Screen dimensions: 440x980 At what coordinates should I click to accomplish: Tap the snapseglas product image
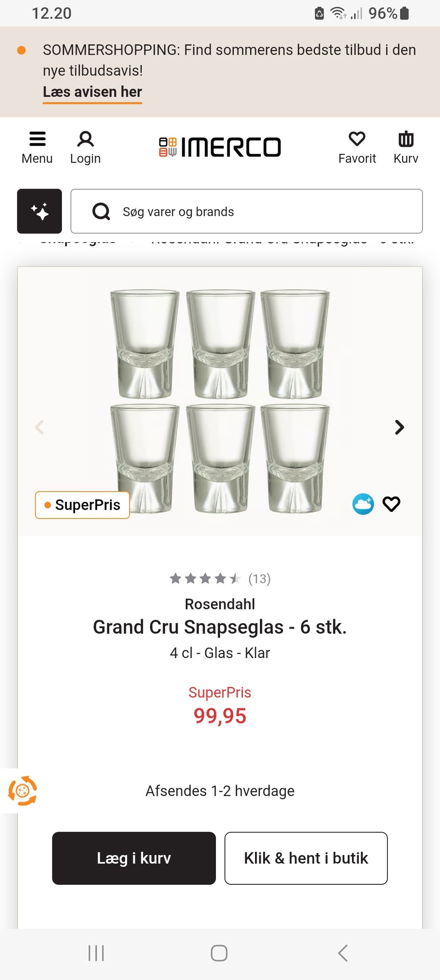[x=220, y=401]
